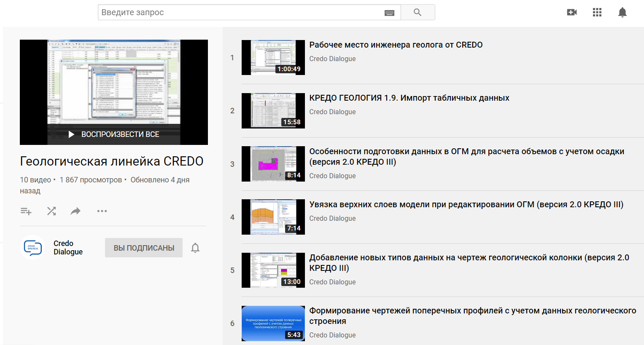Screen dimensions: 644x345
Task: Type in the Введите запрос search field
Action: [x=240, y=12]
